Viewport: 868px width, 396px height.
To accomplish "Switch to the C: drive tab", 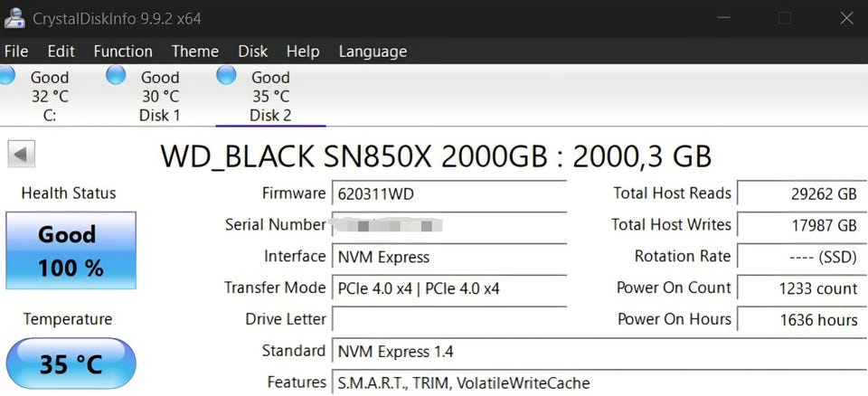I will pos(50,96).
